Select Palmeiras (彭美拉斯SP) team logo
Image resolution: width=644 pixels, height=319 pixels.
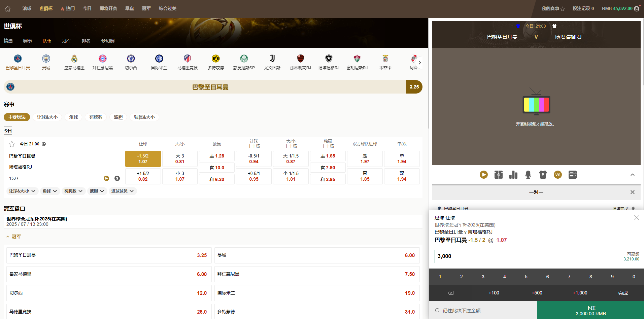click(x=244, y=59)
